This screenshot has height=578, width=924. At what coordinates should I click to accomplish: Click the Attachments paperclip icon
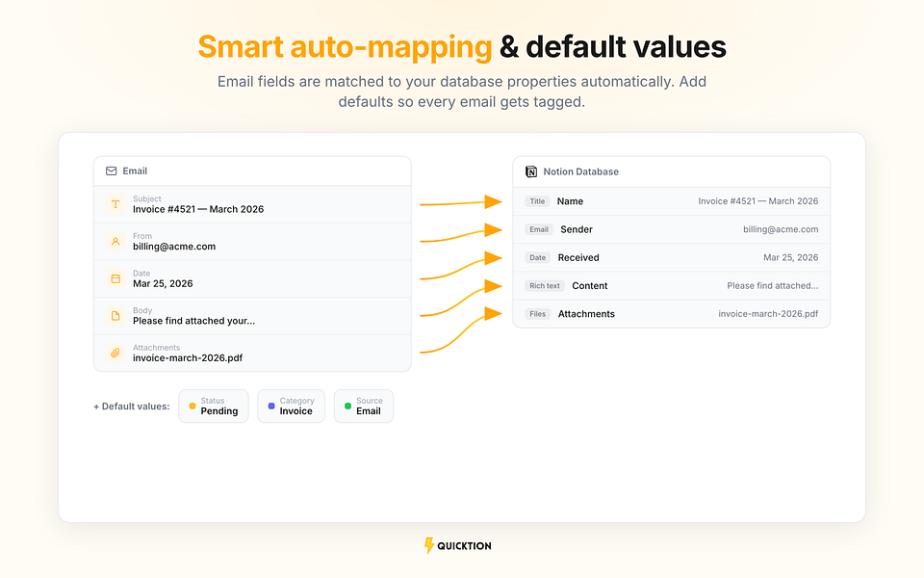[x=115, y=353]
